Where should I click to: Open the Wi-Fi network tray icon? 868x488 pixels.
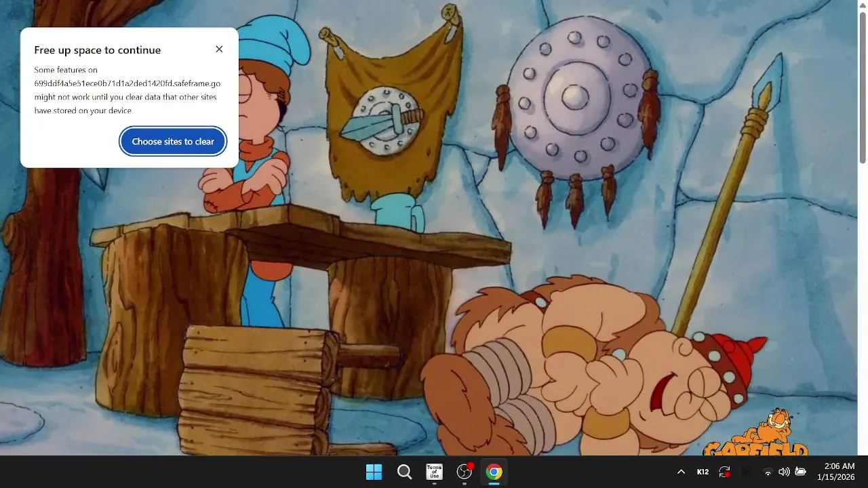click(768, 472)
